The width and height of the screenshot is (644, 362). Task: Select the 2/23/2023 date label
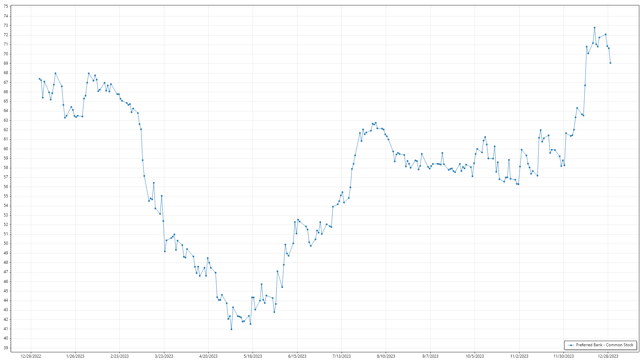point(119,356)
